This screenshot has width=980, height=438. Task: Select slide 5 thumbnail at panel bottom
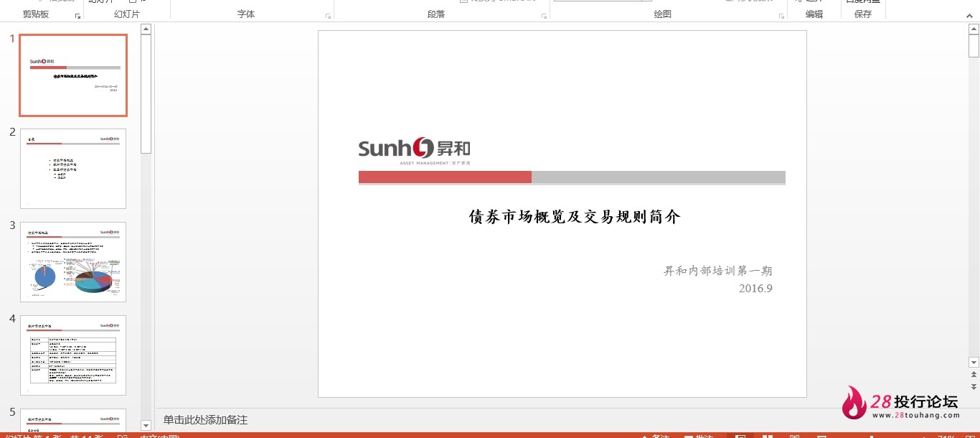tap(73, 420)
